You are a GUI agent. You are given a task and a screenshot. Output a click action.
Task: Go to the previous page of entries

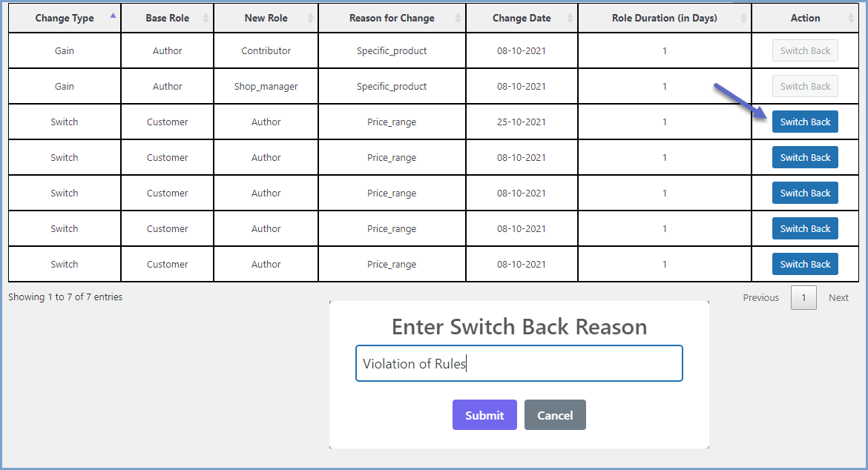[x=760, y=297]
